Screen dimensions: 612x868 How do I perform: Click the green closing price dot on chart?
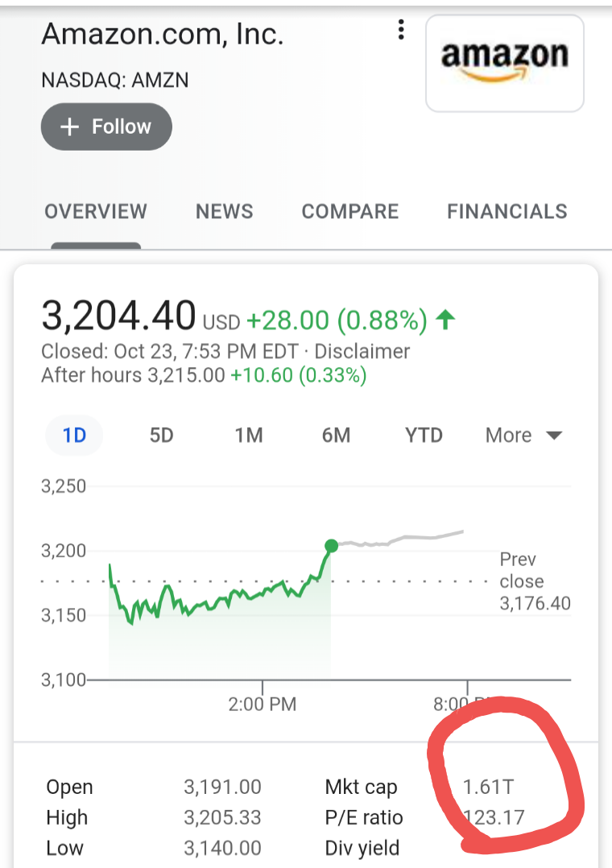pyautogui.click(x=331, y=547)
